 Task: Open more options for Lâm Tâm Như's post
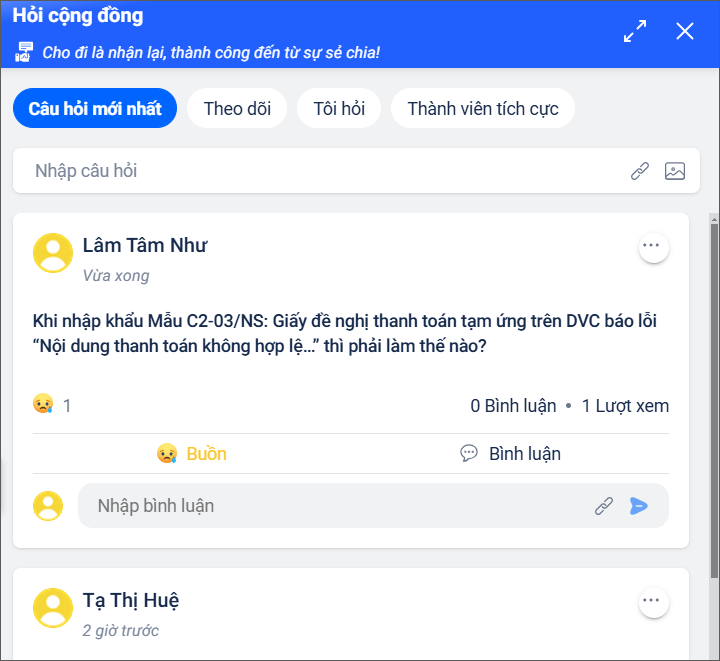653,248
